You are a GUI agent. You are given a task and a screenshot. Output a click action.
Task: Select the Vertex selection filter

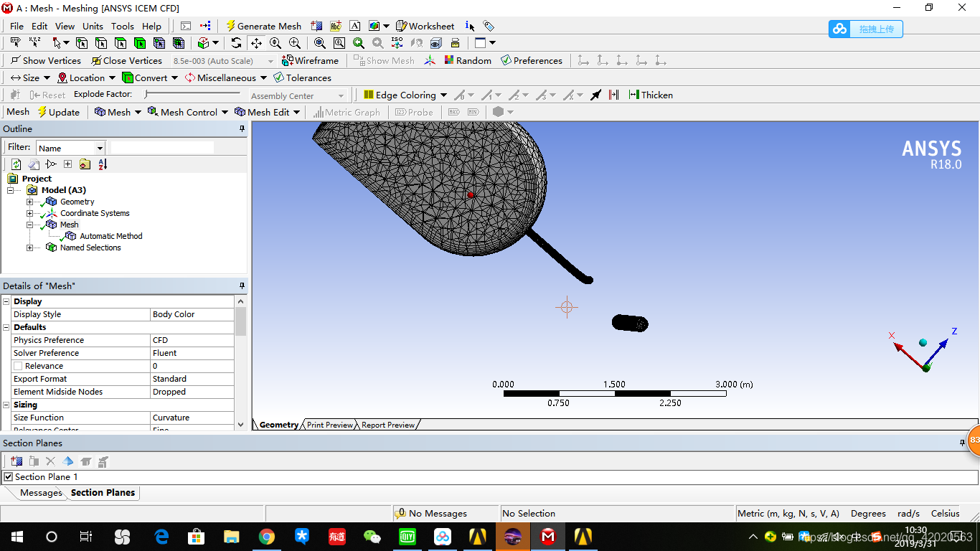pos(82,43)
